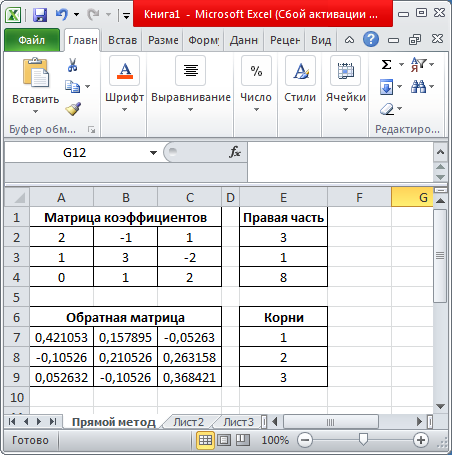This screenshot has width=452, height=455.
Task: Click the Cut scissors icon
Action: tap(73, 65)
